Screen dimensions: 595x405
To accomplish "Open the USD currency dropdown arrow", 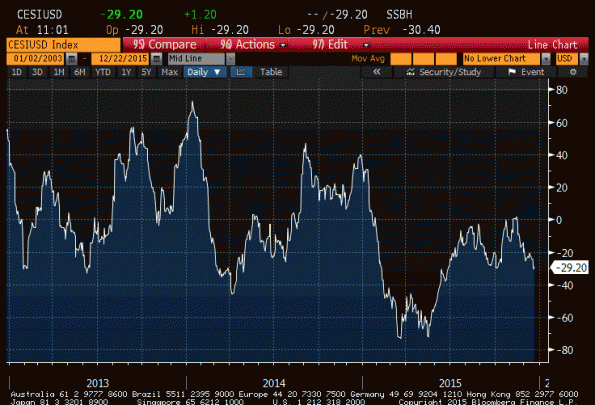I will coord(584,59).
